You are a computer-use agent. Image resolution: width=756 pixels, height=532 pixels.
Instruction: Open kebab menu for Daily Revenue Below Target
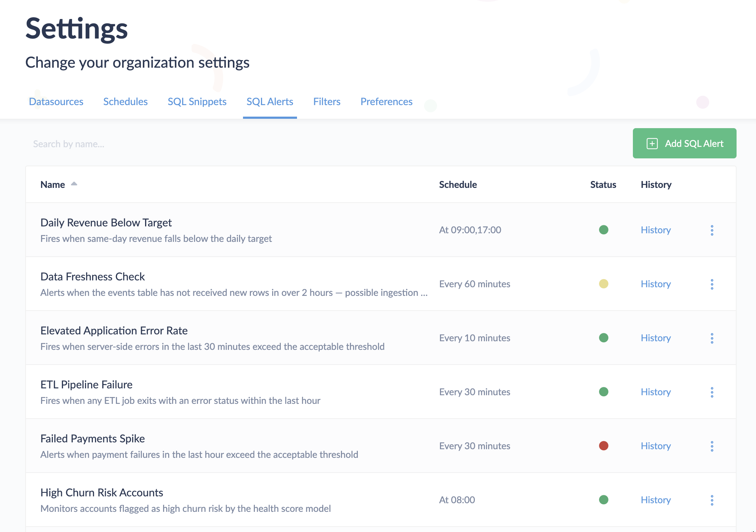point(712,230)
